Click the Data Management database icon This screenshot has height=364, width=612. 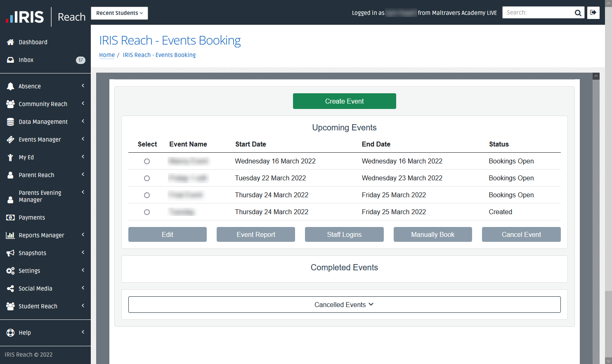click(x=10, y=122)
